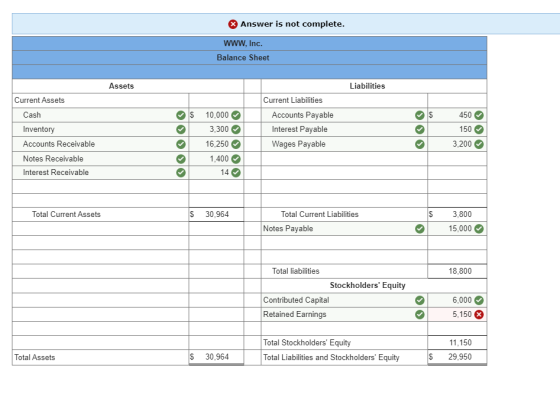Click green check beside 6,000 amount
The width and height of the screenshot is (560, 395).
coord(479,300)
